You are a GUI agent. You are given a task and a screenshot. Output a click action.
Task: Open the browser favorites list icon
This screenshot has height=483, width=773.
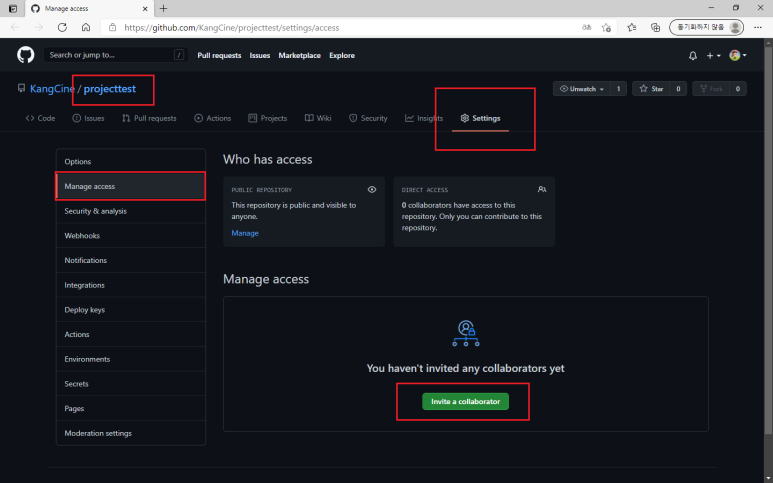632,28
